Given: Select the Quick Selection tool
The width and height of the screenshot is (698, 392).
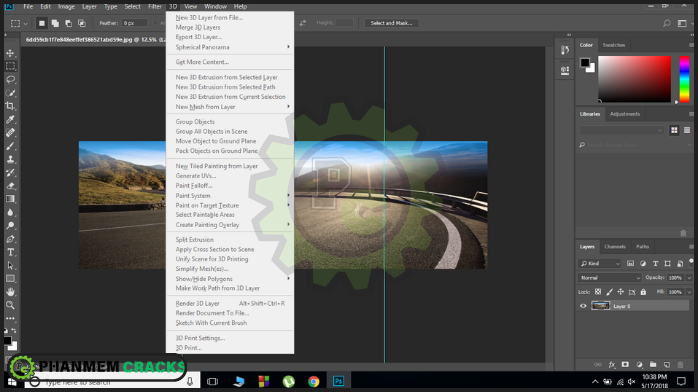Looking at the screenshot, I should click(x=10, y=93).
